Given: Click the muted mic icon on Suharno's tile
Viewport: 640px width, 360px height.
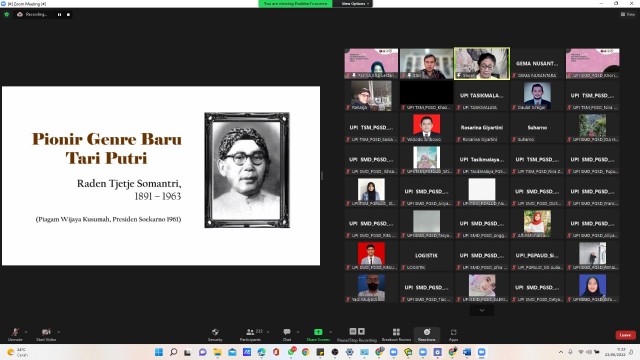Looking at the screenshot, I should [x=514, y=140].
